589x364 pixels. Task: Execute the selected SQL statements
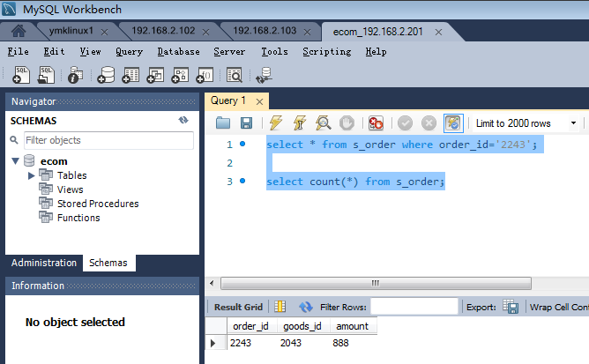tap(276, 123)
